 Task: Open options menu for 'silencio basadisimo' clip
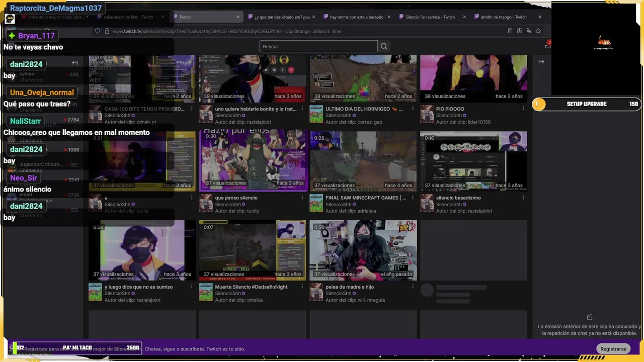click(x=523, y=198)
